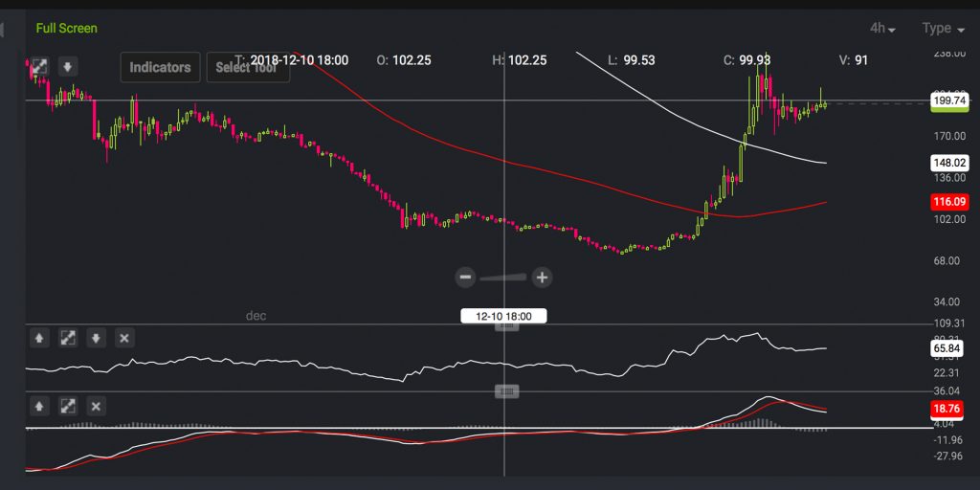Remove the MACD indicator pane
Viewport: 980px width, 490px height.
point(96,405)
